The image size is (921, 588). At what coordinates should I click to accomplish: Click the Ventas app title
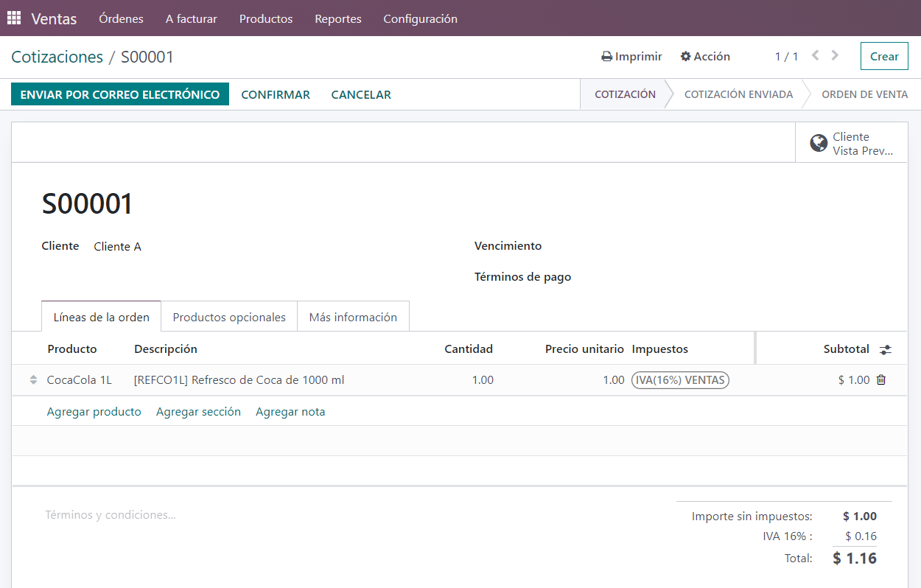(x=54, y=18)
